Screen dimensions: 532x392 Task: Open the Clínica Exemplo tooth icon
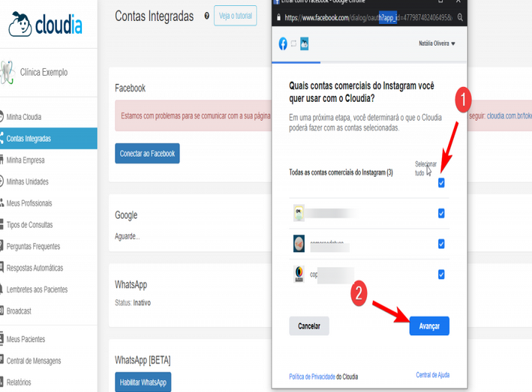tap(8, 72)
